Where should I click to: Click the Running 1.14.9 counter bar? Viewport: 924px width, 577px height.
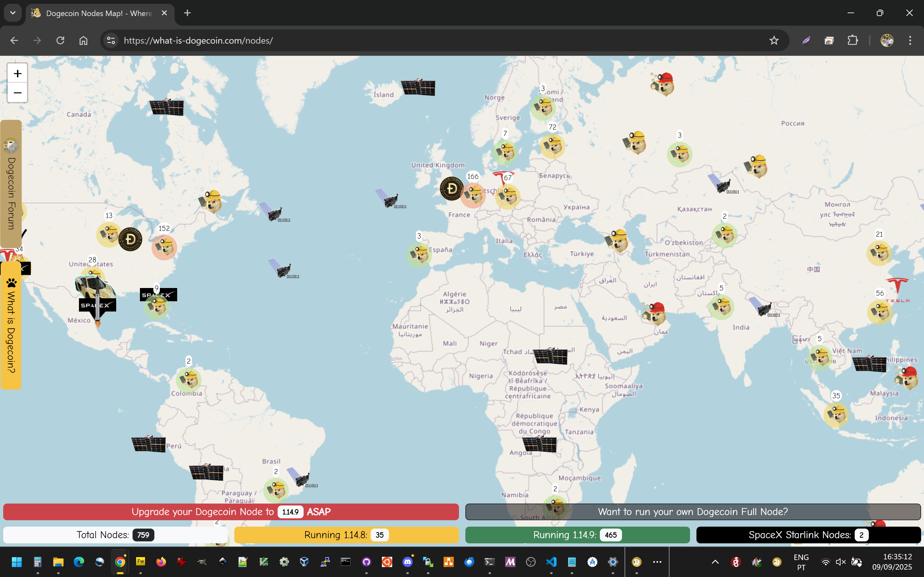(x=577, y=535)
